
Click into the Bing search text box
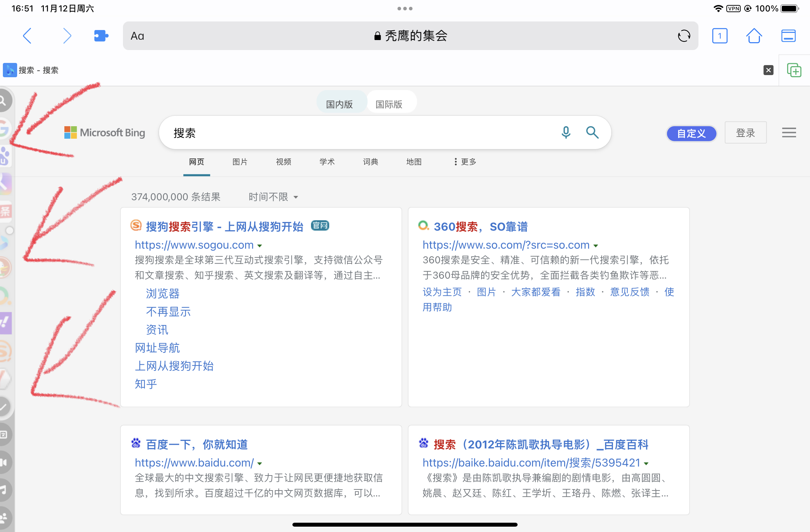point(357,133)
